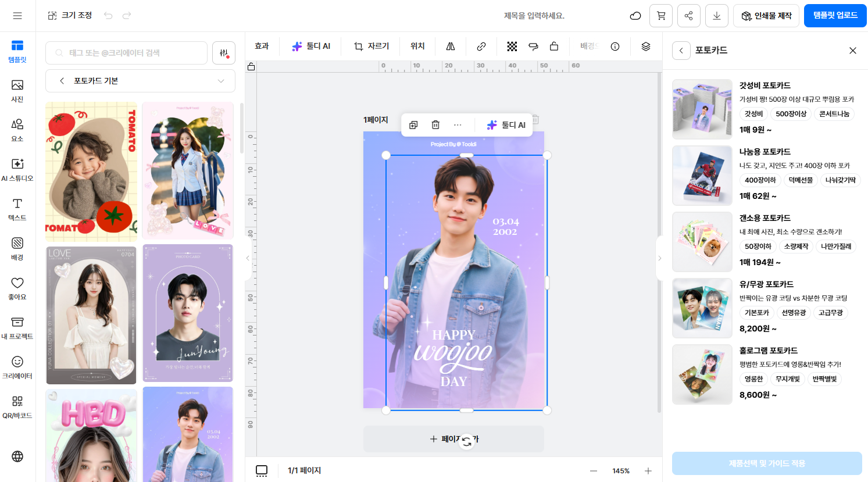The height and width of the screenshot is (482, 868).
Task: Click the flip mirror icon
Action: [x=451, y=47]
